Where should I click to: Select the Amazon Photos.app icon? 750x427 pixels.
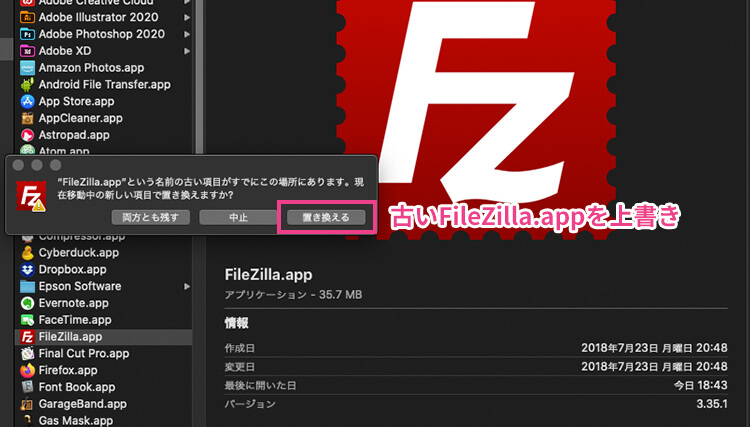[27, 67]
